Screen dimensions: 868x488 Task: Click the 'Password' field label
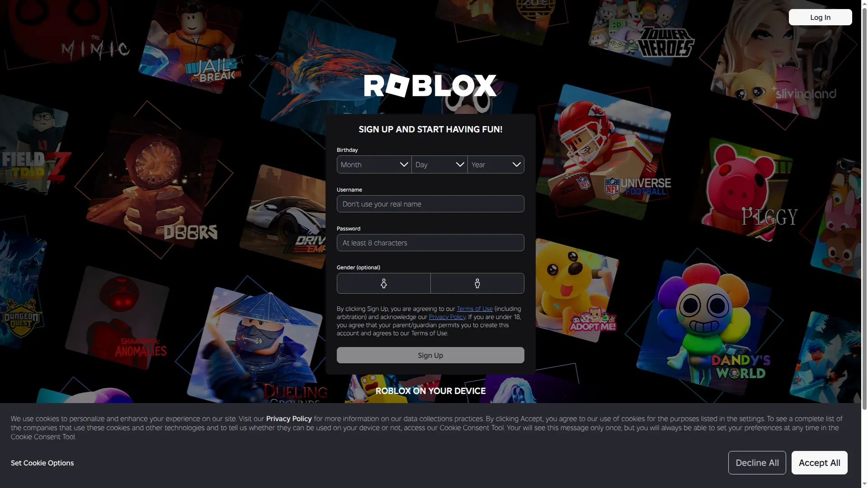(349, 229)
